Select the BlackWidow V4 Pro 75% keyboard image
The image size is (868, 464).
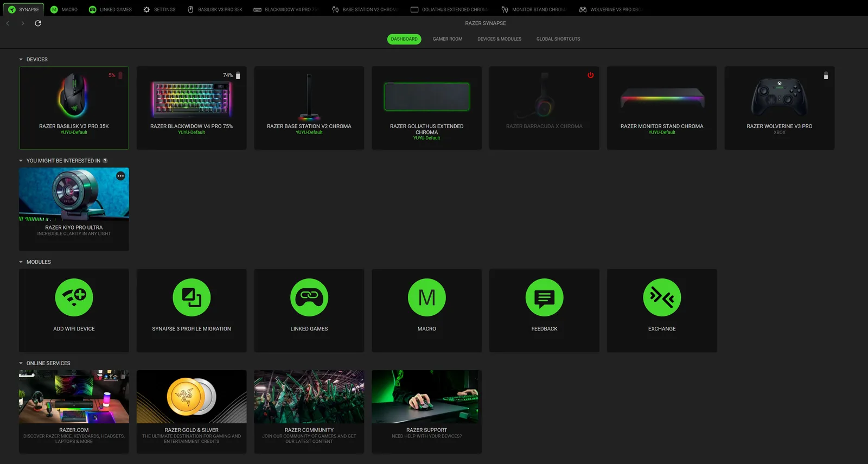(192, 99)
